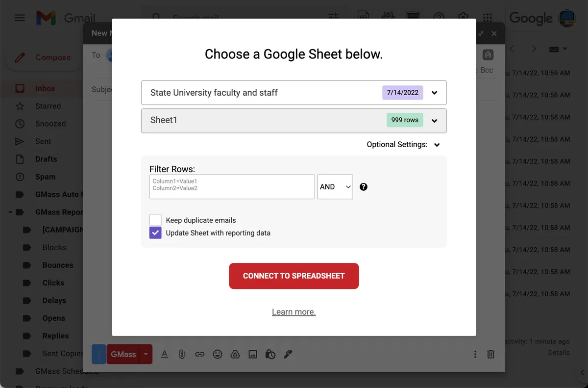This screenshot has height=388, width=588.
Task: Show the side panel arrow
Action: (582, 372)
